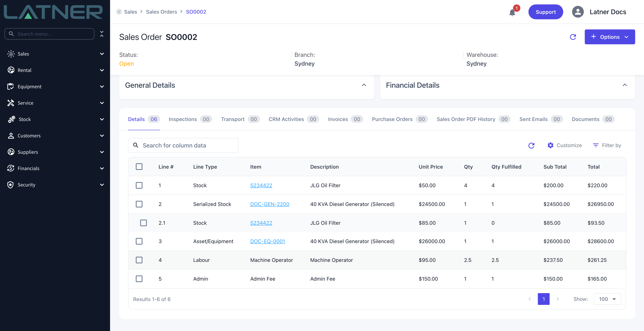Image resolution: width=644 pixels, height=331 pixels.
Task: Open the Show 100 rows dropdown
Action: coord(607,299)
